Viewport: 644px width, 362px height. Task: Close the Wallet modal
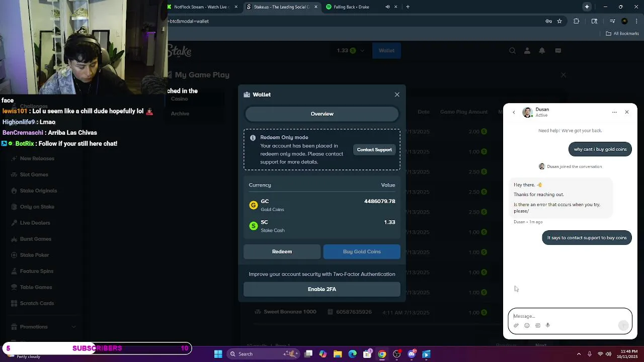tap(397, 95)
